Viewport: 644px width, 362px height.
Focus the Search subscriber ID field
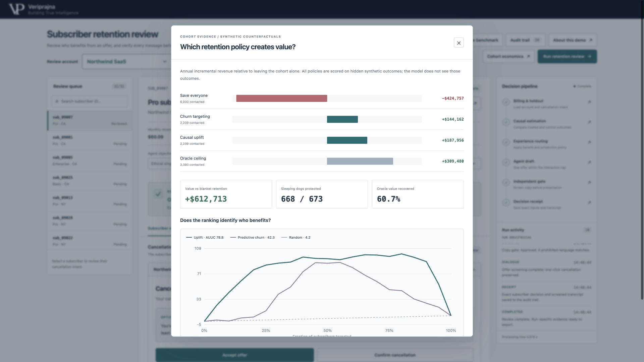click(x=90, y=101)
